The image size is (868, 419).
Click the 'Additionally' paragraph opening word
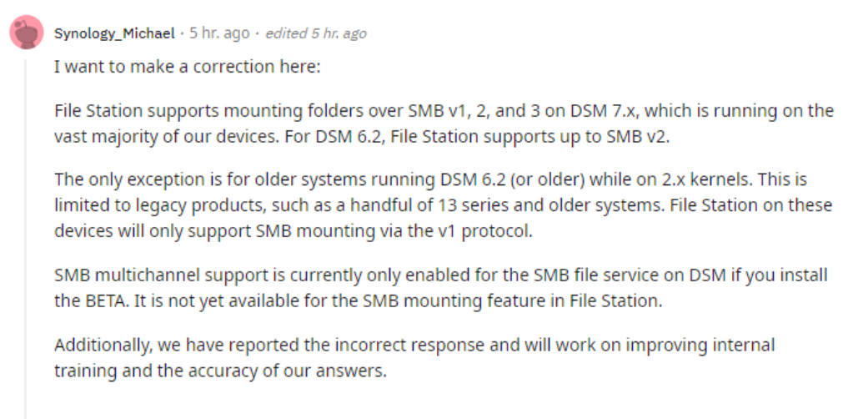[103, 345]
